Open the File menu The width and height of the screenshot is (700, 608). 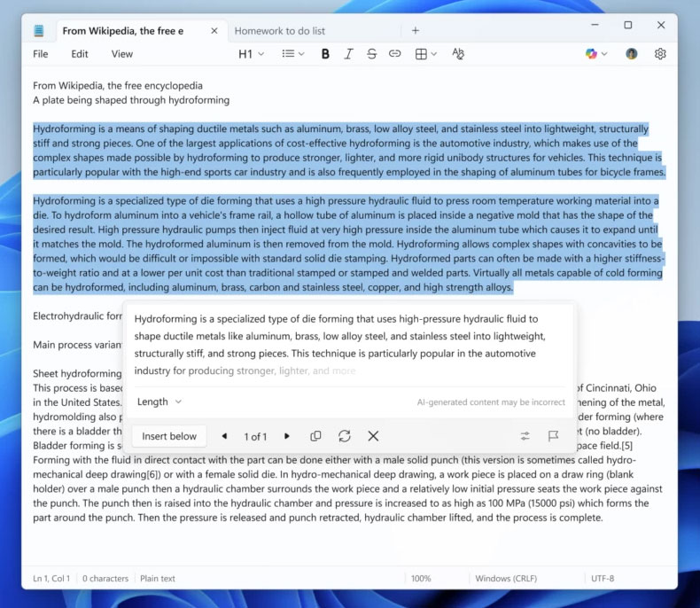click(40, 54)
